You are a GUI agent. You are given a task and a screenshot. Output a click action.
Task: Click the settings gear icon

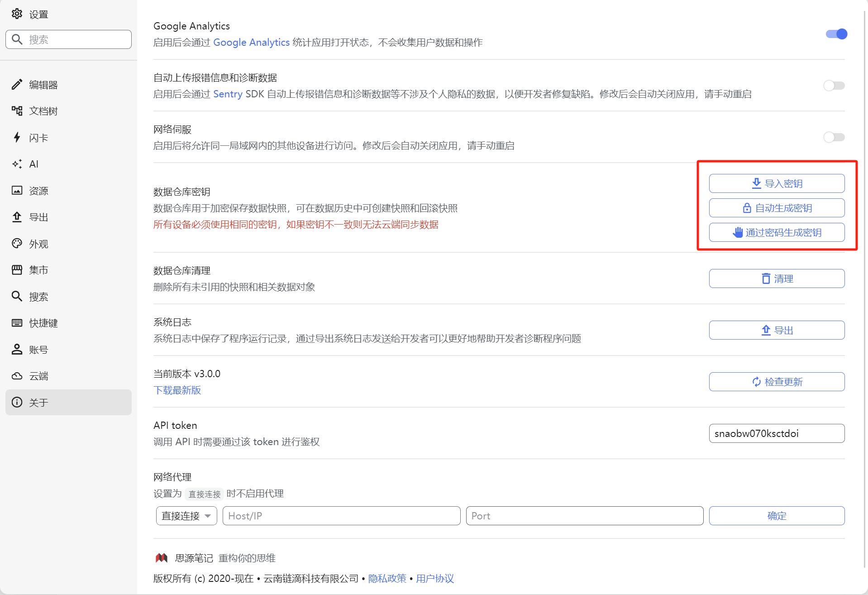(x=17, y=14)
